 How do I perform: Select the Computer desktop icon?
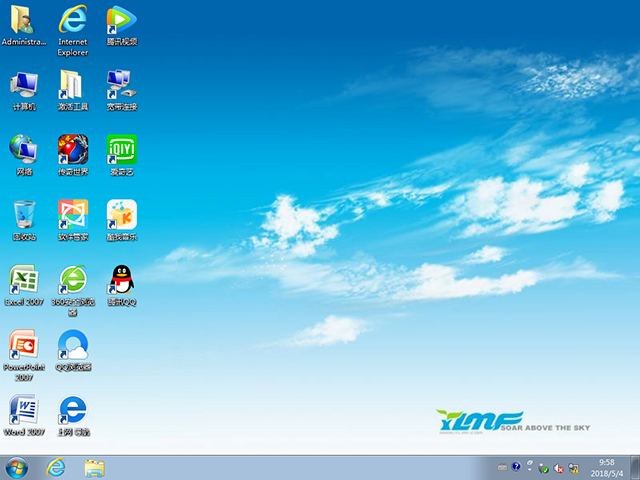[x=23, y=85]
